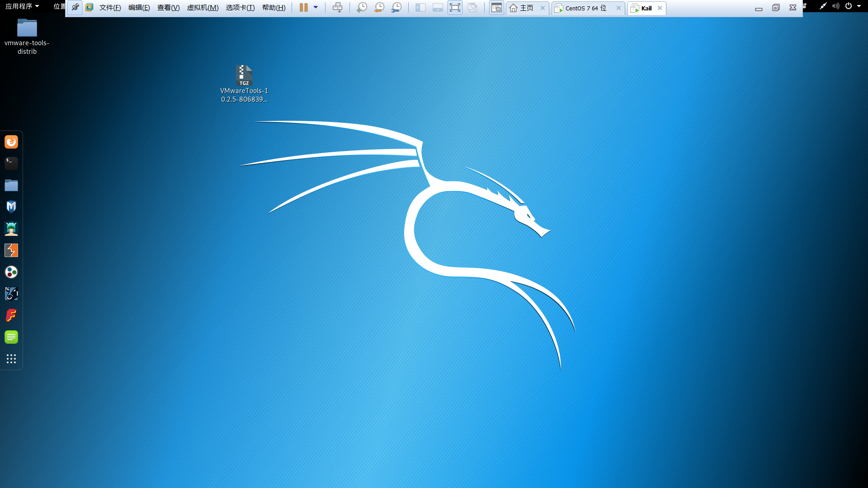Launch Metasploit from the dock
The image size is (868, 488).
point(11,206)
